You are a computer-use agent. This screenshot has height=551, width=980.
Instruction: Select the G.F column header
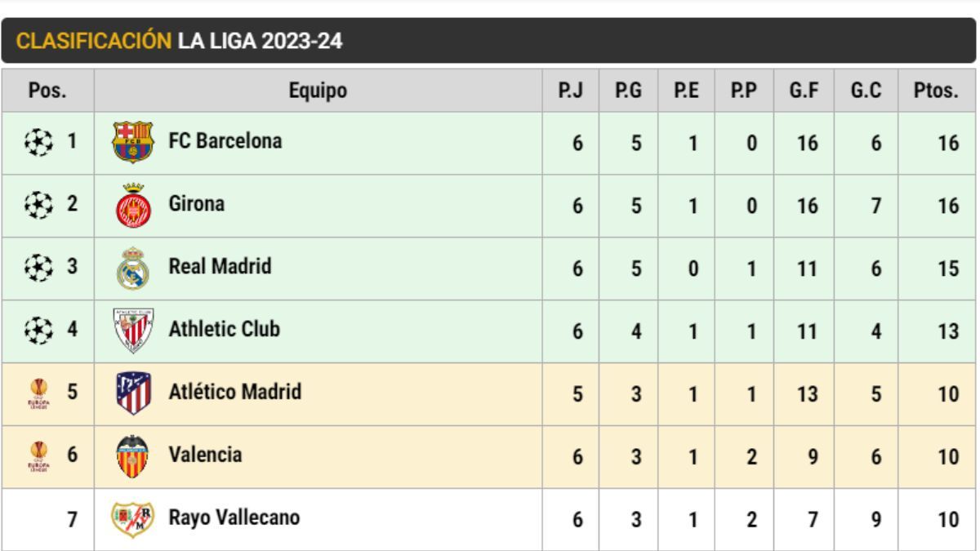pyautogui.click(x=804, y=91)
